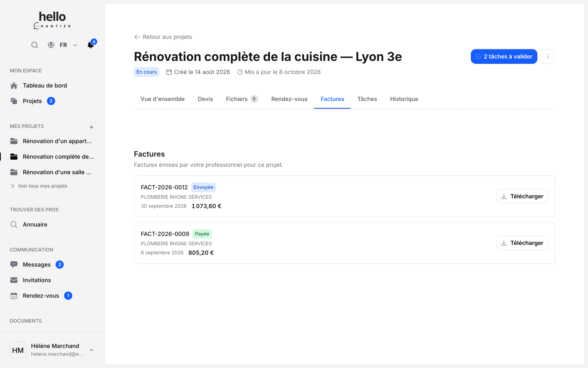Click the Projets stacked pages icon
Screen dimensions: 588x368
[x=14, y=101]
